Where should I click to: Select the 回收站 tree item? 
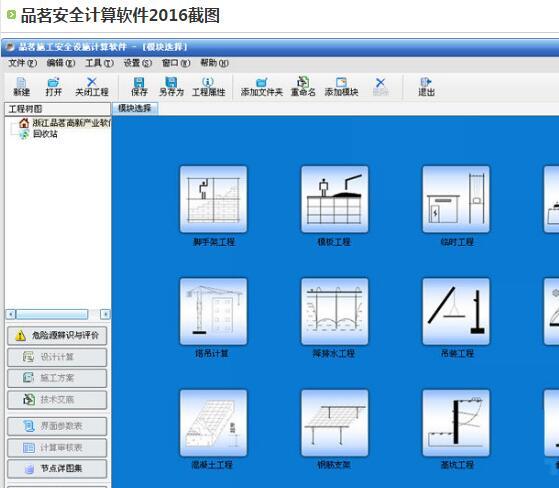(x=45, y=134)
